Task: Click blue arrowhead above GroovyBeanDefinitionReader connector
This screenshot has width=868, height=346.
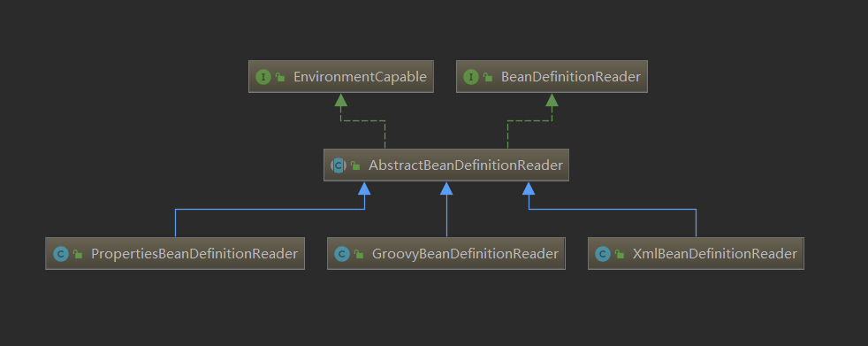Action: point(446,188)
